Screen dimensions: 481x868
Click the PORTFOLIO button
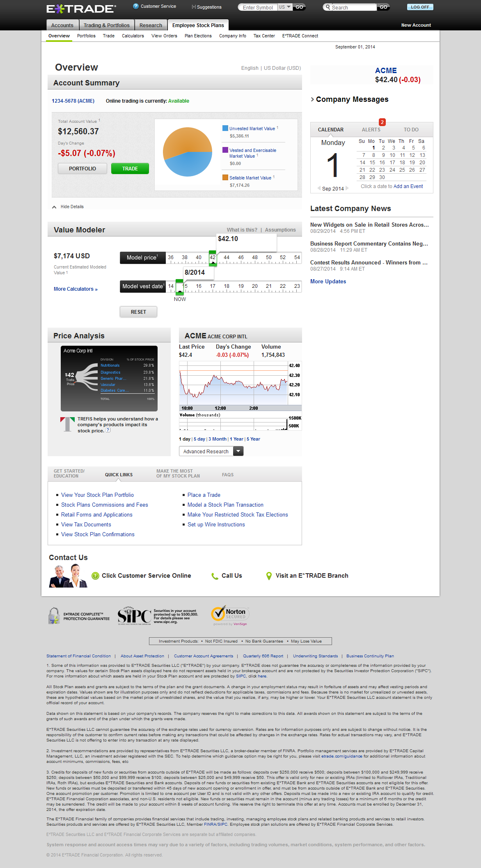coord(82,169)
